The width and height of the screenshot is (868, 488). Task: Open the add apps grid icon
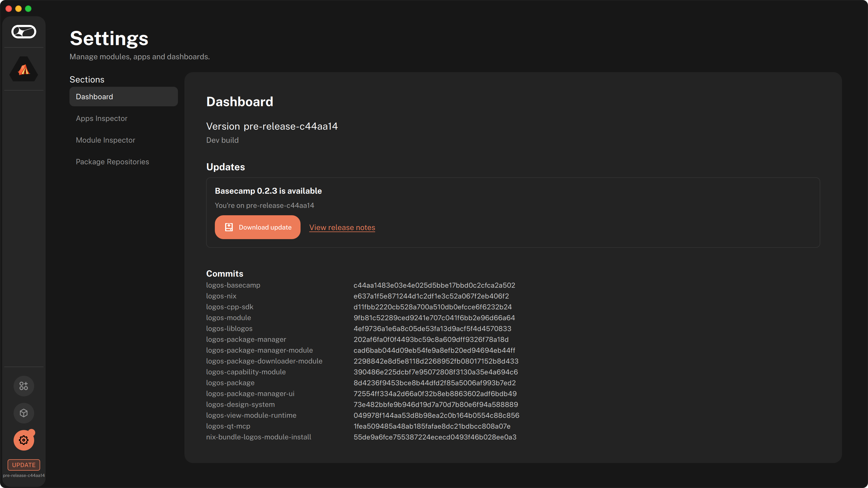[x=24, y=386]
